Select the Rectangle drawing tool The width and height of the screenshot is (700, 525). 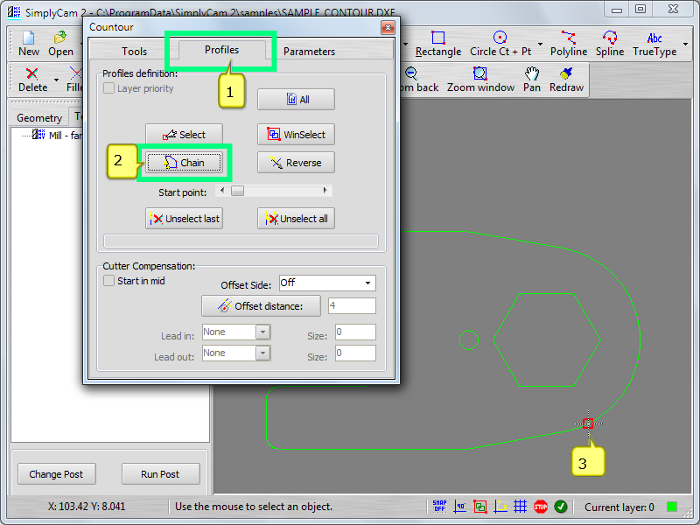click(x=438, y=44)
